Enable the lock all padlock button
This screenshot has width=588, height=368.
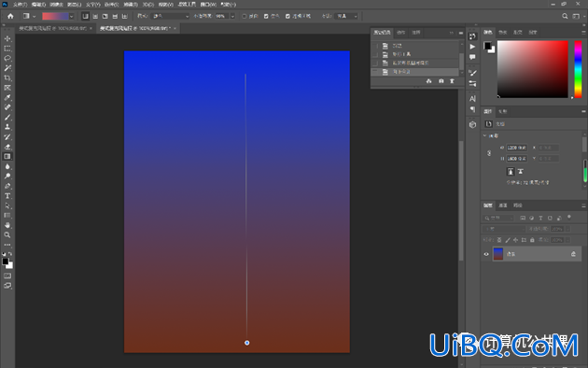coord(532,240)
